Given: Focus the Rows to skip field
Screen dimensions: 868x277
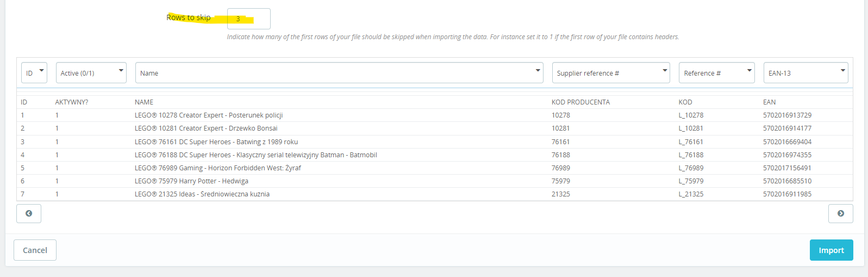Looking at the screenshot, I should click(248, 19).
